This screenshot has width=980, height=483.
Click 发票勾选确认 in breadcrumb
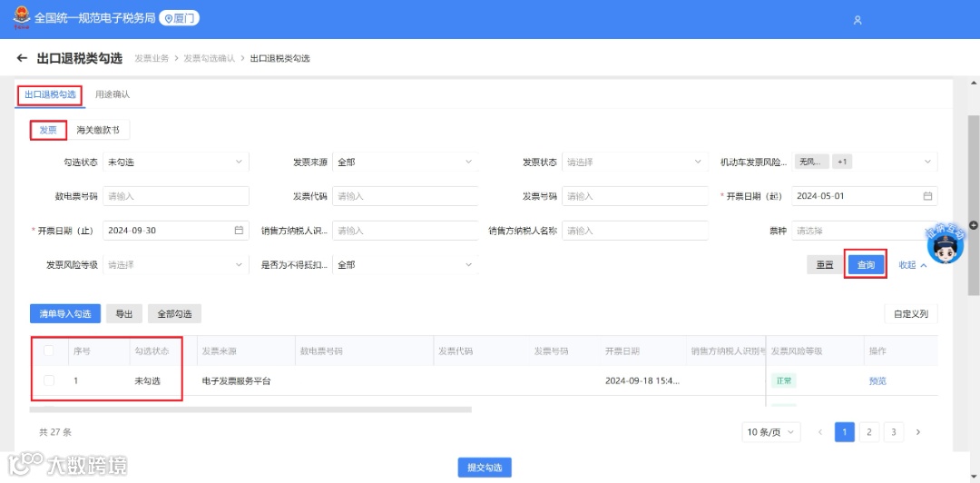209,58
